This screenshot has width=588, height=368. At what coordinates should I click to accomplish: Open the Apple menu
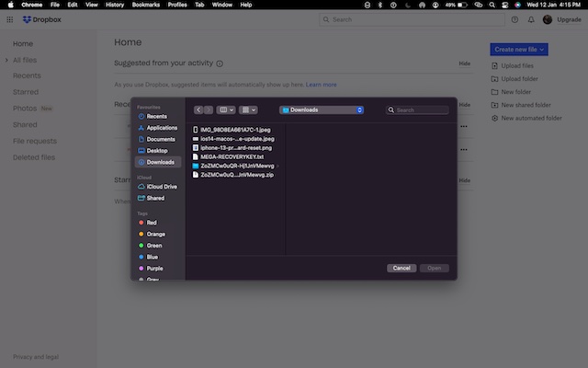pyautogui.click(x=10, y=5)
